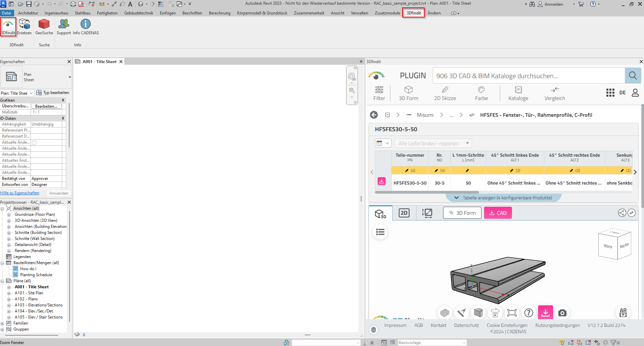
Task: Toggle rotate animation icon in viewer
Action: pos(495,313)
